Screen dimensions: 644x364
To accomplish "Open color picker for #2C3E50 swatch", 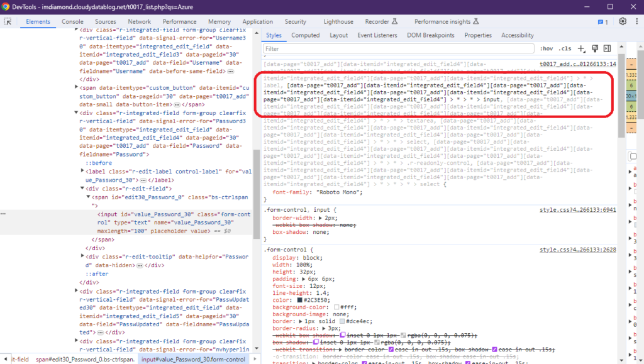I will [x=300, y=300].
